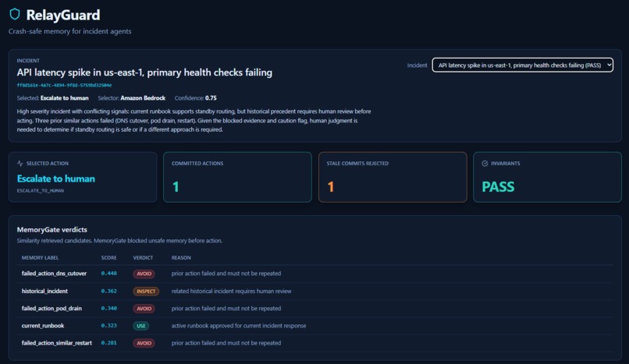Screen dimensions: 629x364
Task: Click the 0.281 score value
Action: 108,343
